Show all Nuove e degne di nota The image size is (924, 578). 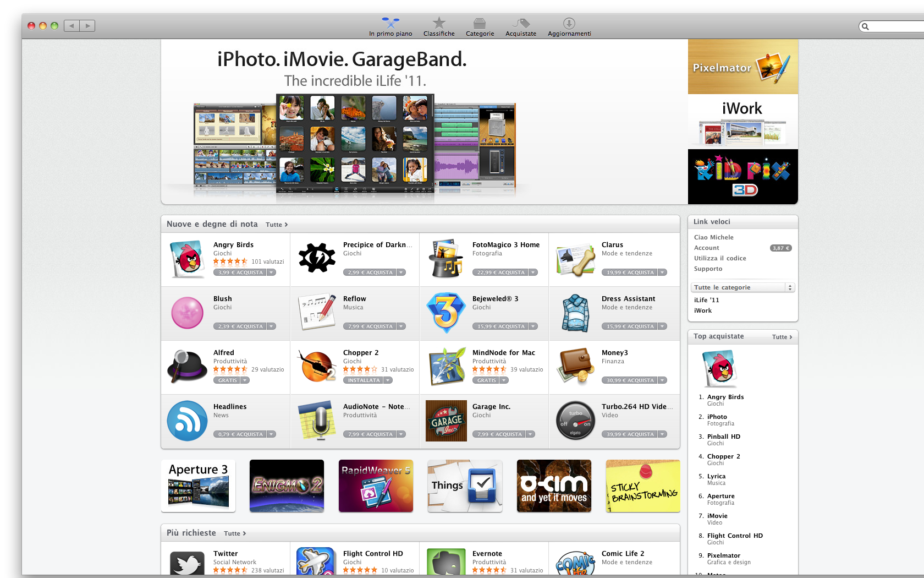(x=277, y=225)
